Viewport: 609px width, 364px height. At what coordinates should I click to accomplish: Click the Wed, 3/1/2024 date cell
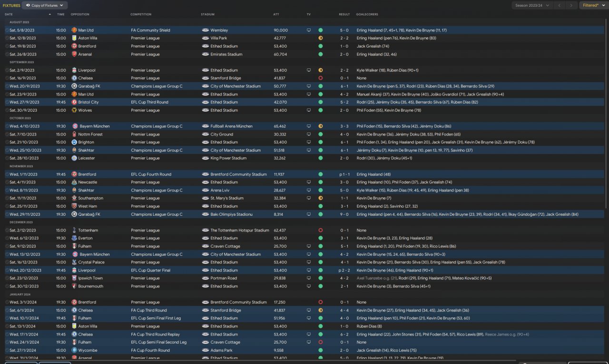coord(23,302)
